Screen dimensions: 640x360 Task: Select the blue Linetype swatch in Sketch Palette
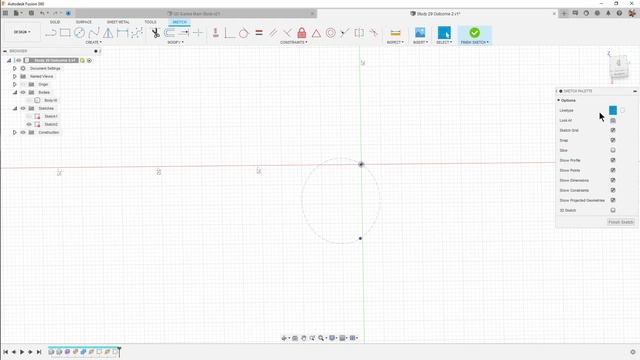613,110
